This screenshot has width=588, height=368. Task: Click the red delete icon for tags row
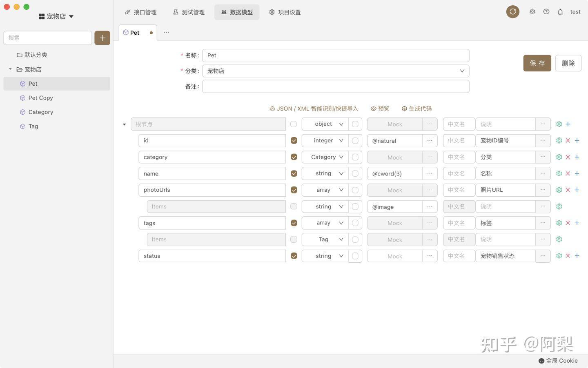coord(568,223)
